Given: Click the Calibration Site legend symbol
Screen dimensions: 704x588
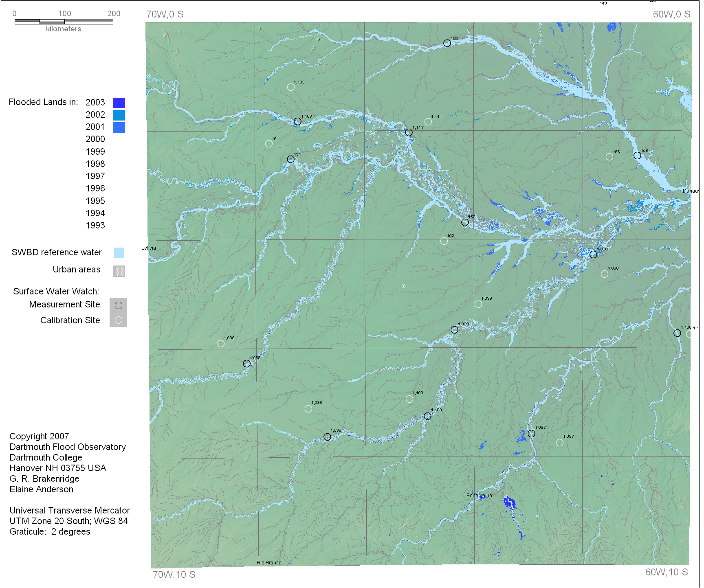Looking at the screenshot, I should click(119, 320).
